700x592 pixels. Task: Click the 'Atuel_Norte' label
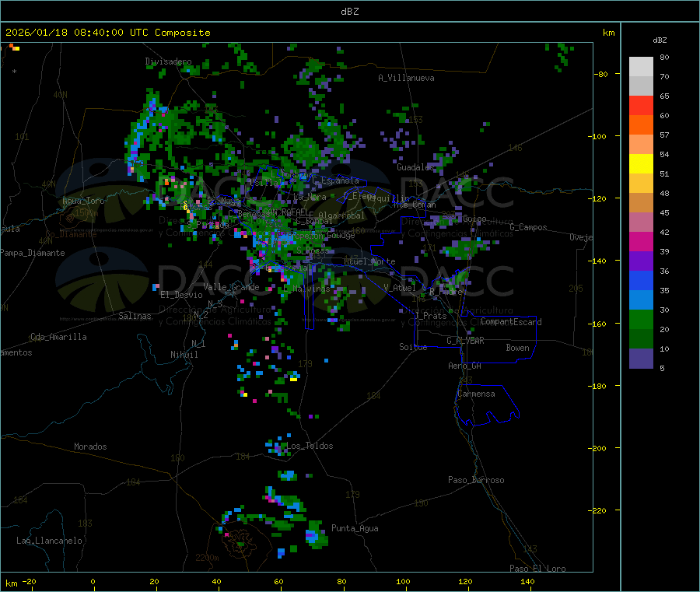369,261
